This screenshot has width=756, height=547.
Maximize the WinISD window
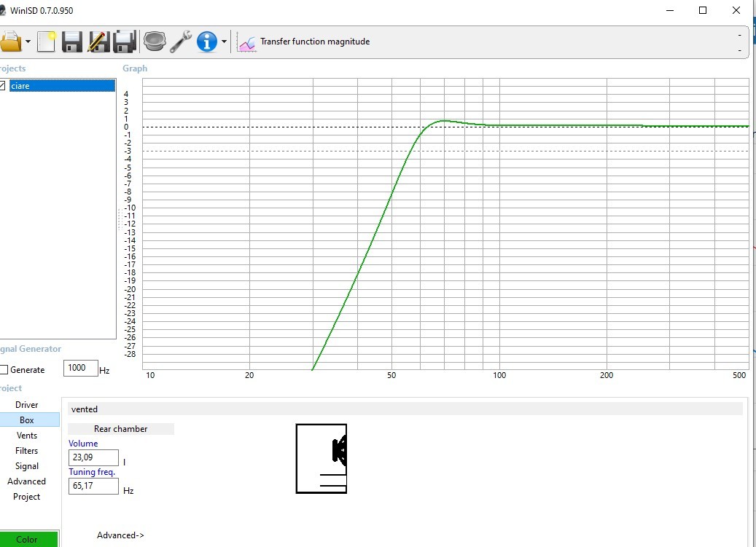click(703, 10)
